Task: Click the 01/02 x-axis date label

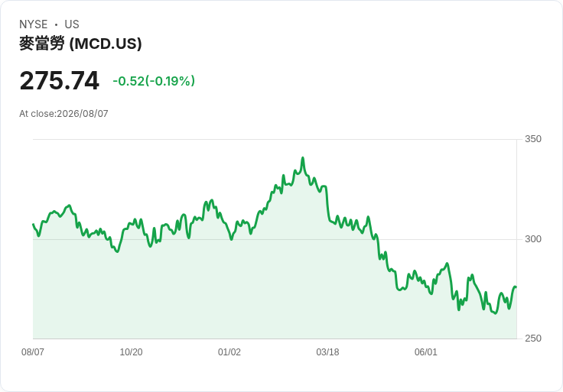Action: tap(229, 352)
